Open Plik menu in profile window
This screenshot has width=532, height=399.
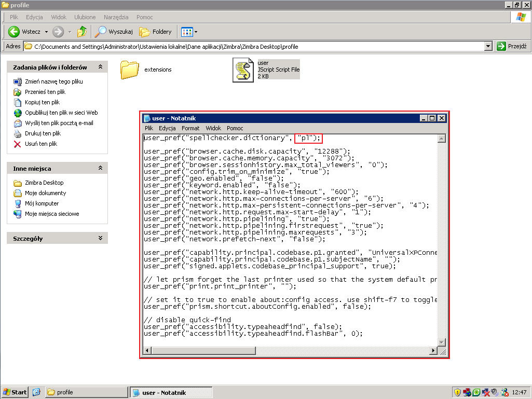[x=14, y=17]
